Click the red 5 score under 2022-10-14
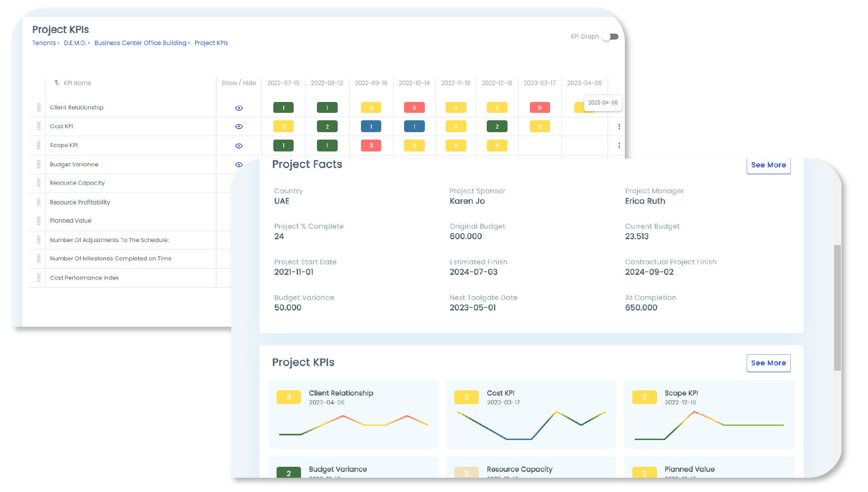The width and height of the screenshot is (868, 492). (414, 107)
